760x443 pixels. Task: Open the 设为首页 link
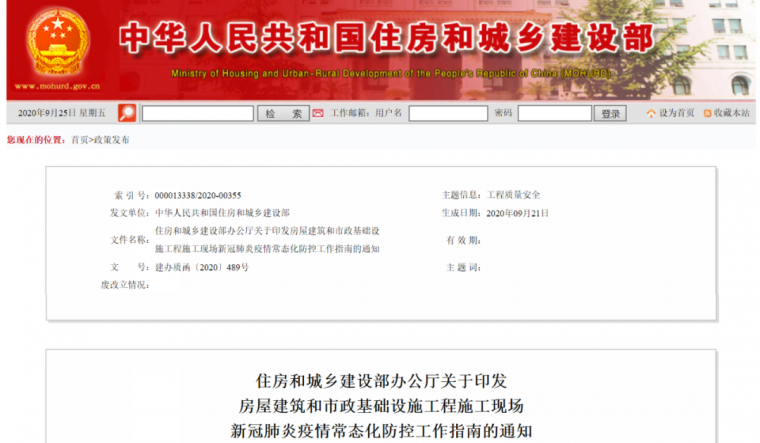(x=676, y=114)
